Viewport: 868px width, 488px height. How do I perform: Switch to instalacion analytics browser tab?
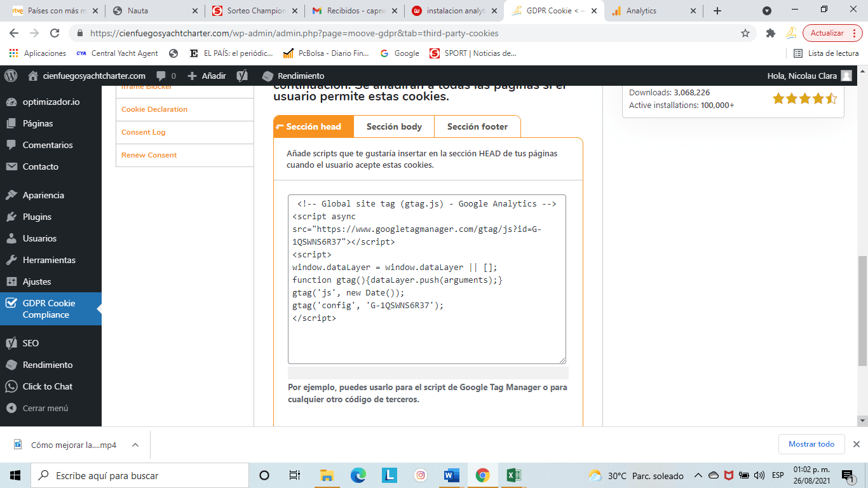[x=454, y=11]
